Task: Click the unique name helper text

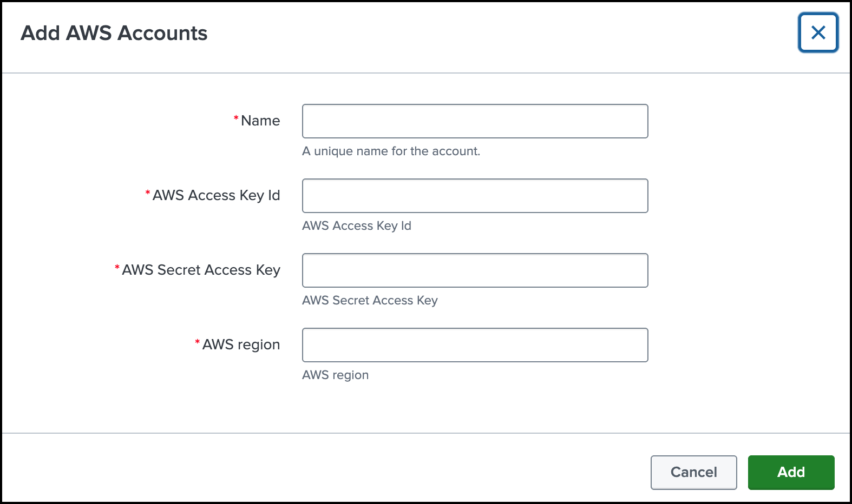Action: [391, 151]
